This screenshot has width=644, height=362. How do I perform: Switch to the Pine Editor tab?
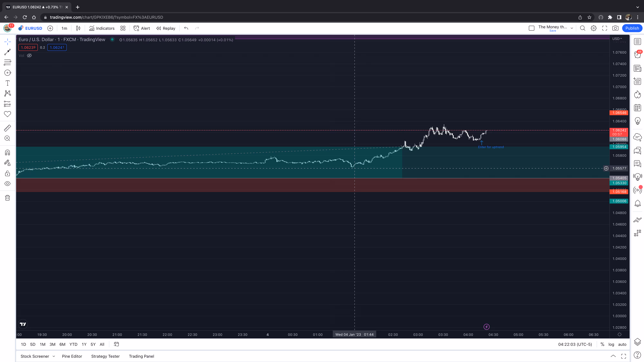pos(72,356)
